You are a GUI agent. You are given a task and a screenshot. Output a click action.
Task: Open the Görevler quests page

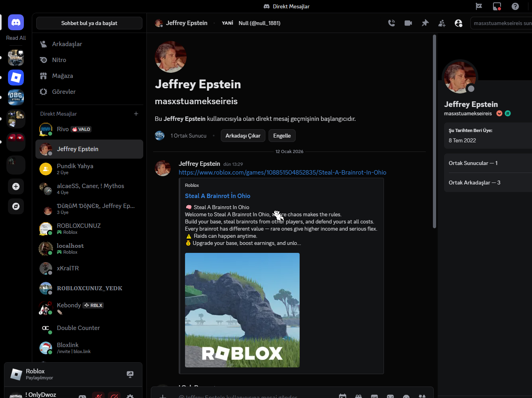tap(89, 91)
